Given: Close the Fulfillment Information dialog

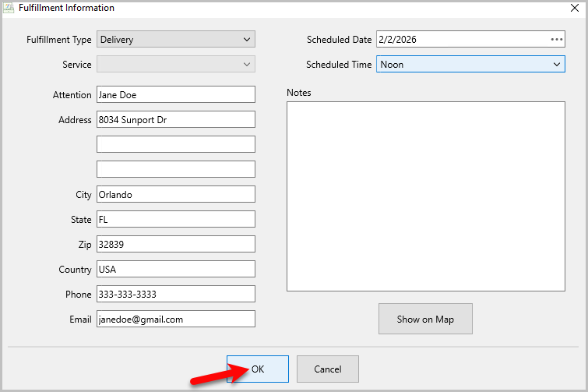Looking at the screenshot, I should (x=575, y=8).
